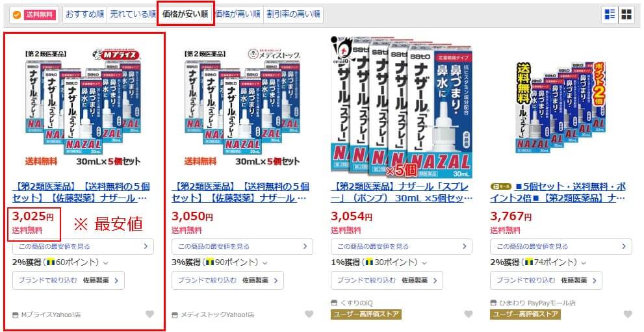Expand the 74ポイント details chevron
This screenshot has width=644, height=332.
pos(584,262)
